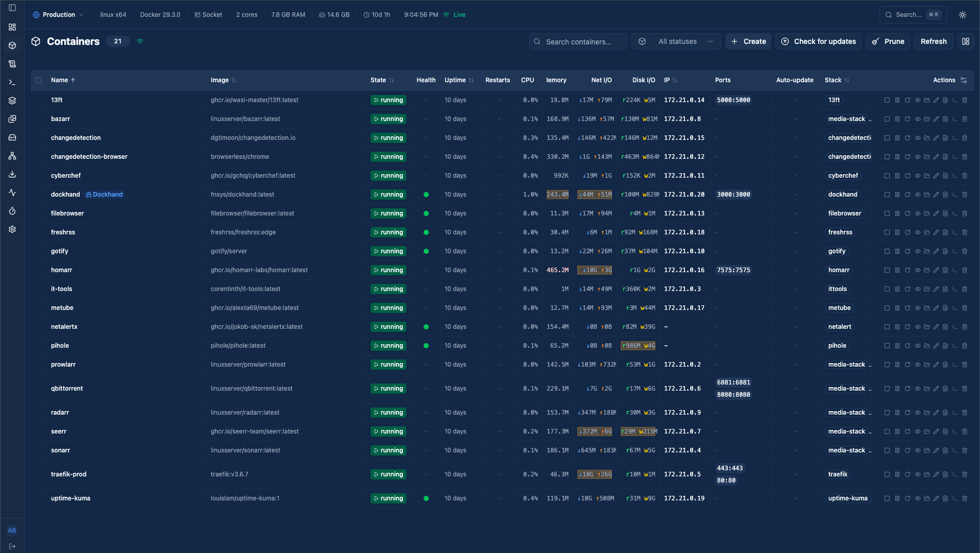
Task: Restart the pihole container
Action: tap(908, 346)
